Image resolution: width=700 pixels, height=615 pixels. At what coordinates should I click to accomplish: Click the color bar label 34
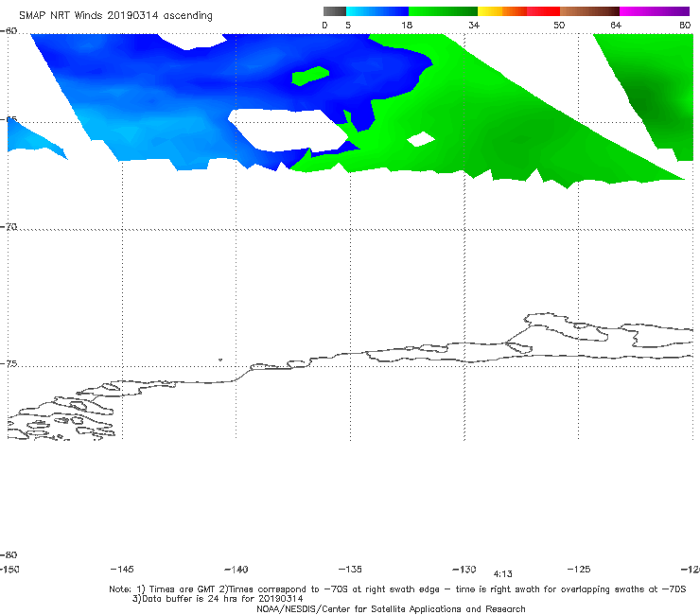click(474, 25)
